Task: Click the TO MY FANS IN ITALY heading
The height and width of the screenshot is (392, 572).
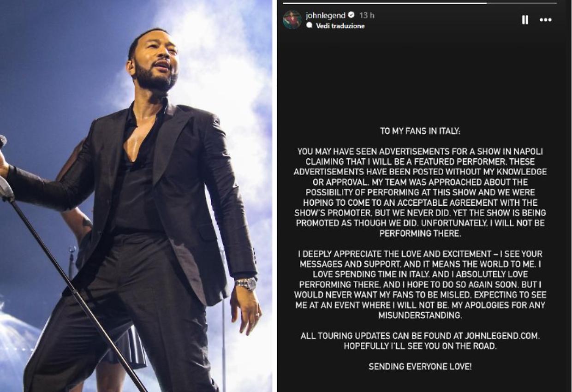Action: [x=420, y=131]
